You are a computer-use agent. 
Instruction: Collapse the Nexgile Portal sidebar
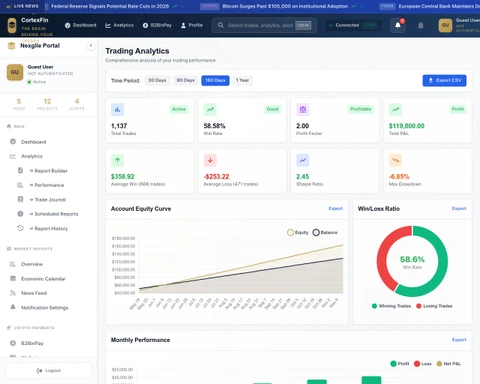pyautogui.click(x=91, y=45)
